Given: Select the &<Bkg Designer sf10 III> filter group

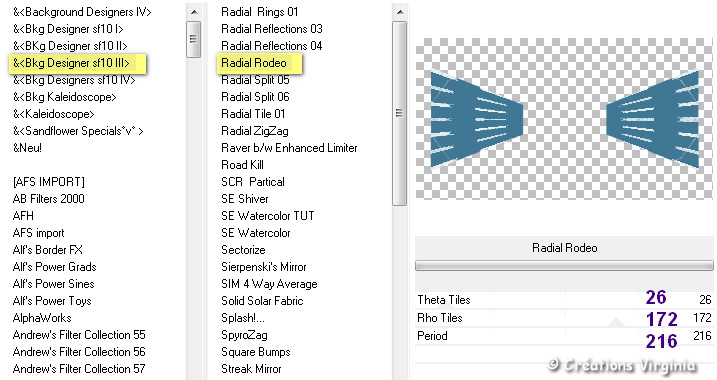Looking at the screenshot, I should point(71,63).
